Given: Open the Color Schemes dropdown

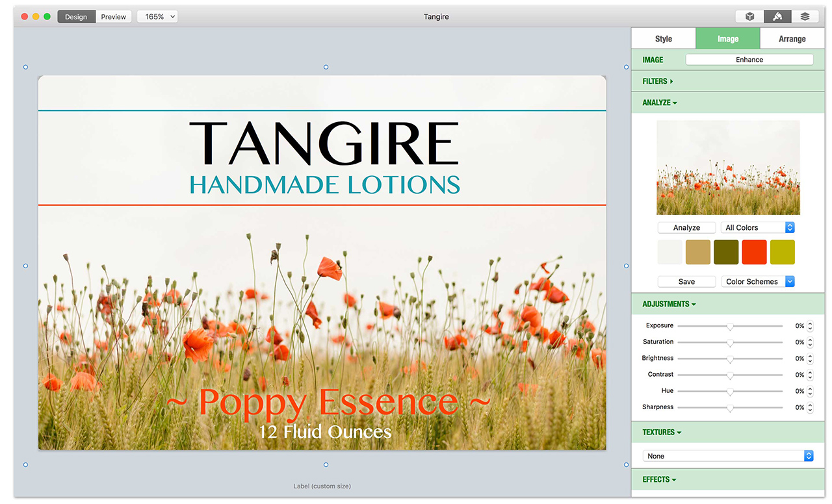Looking at the screenshot, I should [758, 282].
